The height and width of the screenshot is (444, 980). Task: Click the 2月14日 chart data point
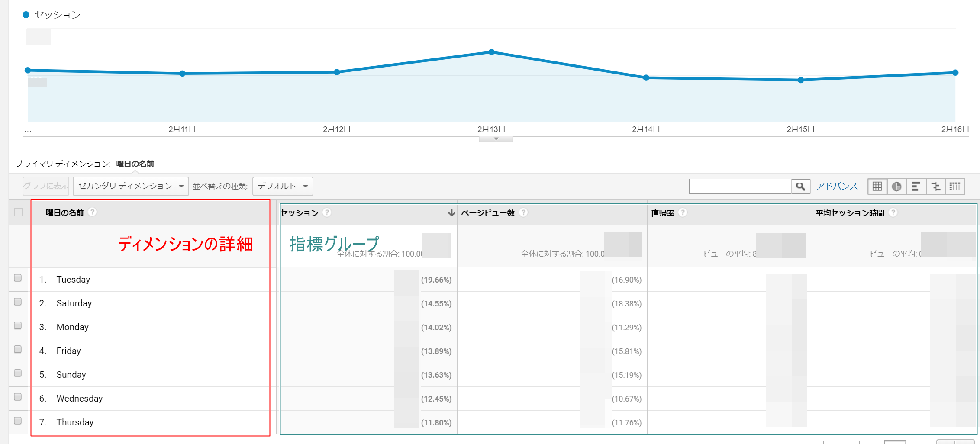[646, 78]
